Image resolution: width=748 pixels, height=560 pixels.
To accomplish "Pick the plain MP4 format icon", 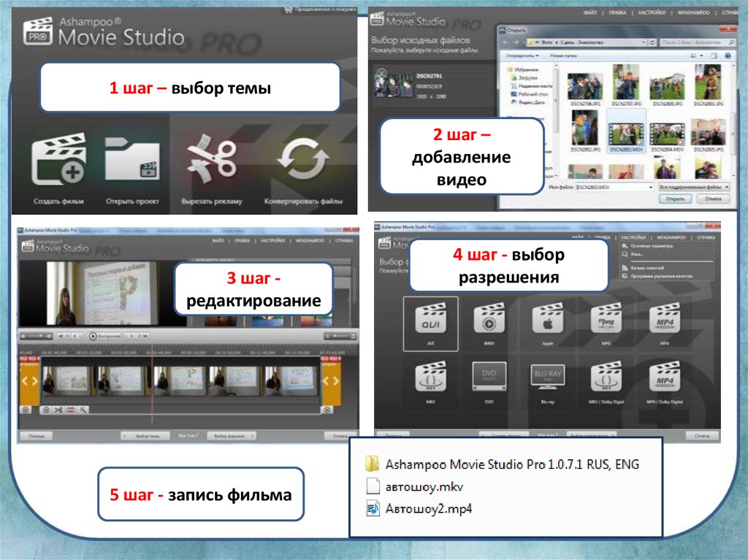I will [665, 318].
